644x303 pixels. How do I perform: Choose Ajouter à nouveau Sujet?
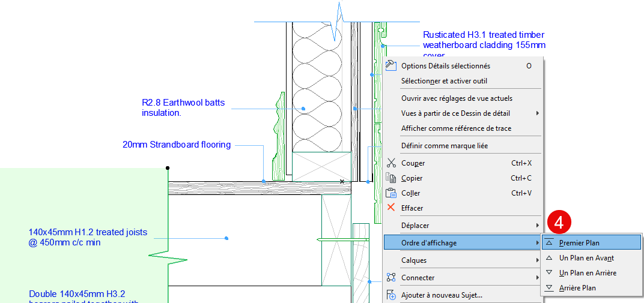pyautogui.click(x=463, y=295)
